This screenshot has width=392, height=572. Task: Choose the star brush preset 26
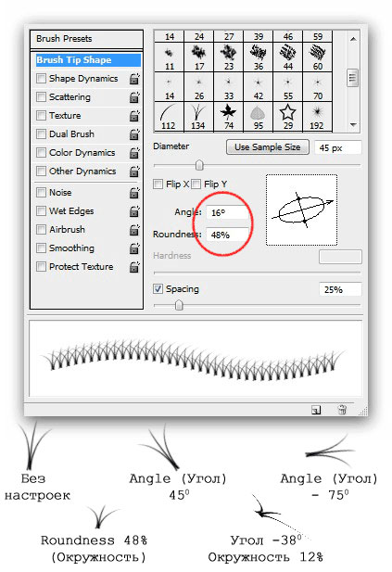tap(198, 87)
